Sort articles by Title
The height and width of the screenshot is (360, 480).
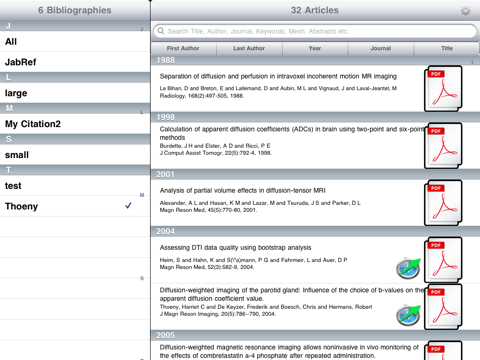coord(447,48)
